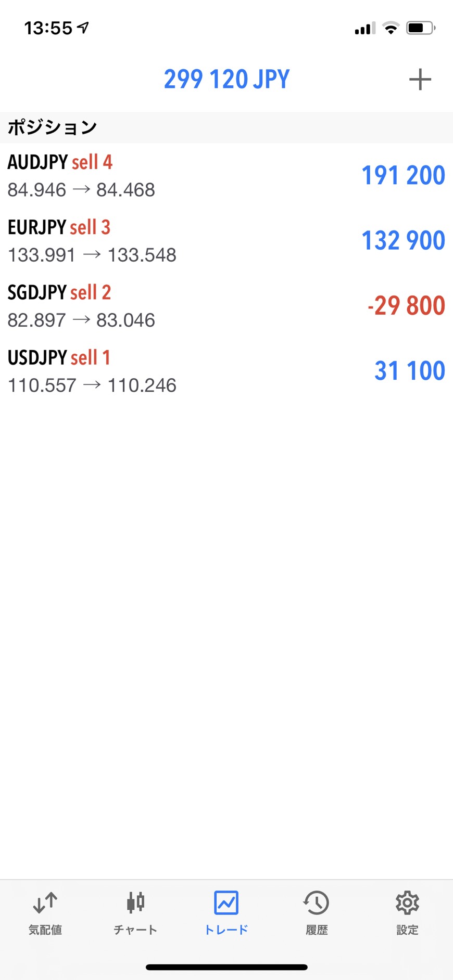
Task: Select the トレード trade tab icon
Action: coord(227,903)
